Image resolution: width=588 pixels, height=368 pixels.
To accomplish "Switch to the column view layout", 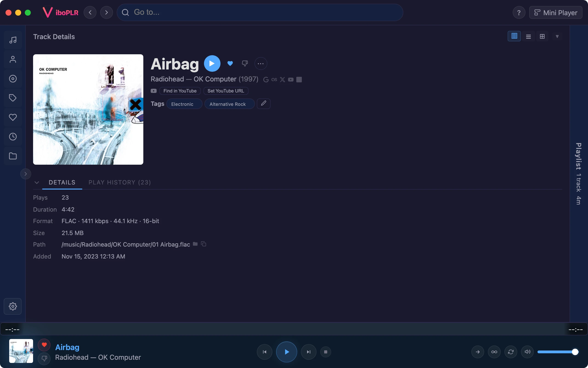I will (514, 36).
